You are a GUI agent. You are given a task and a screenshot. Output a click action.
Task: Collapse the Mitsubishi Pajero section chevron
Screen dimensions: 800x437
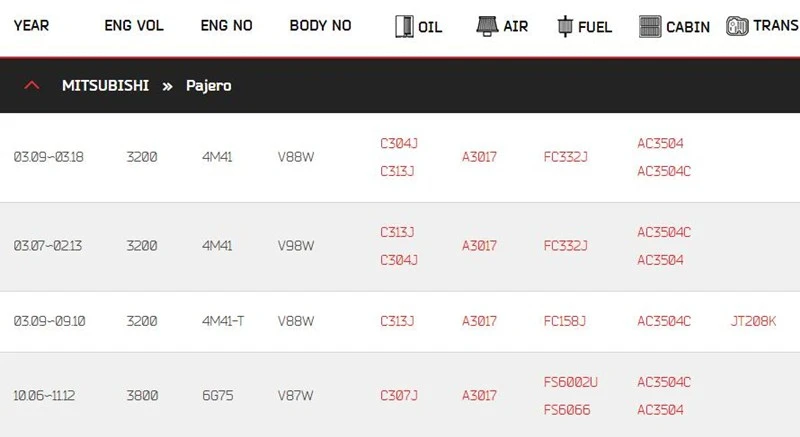coord(32,85)
